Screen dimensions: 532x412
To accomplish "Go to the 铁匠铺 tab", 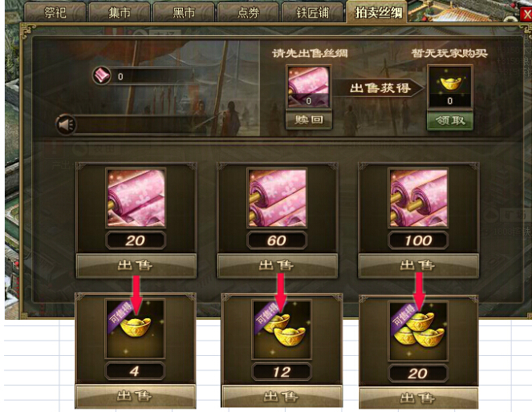I will 312,13.
